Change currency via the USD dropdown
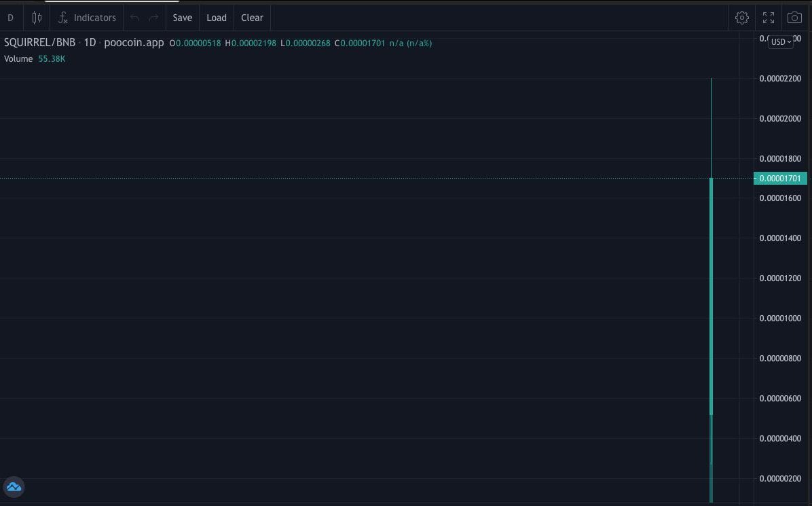This screenshot has width=812, height=506. click(x=779, y=41)
